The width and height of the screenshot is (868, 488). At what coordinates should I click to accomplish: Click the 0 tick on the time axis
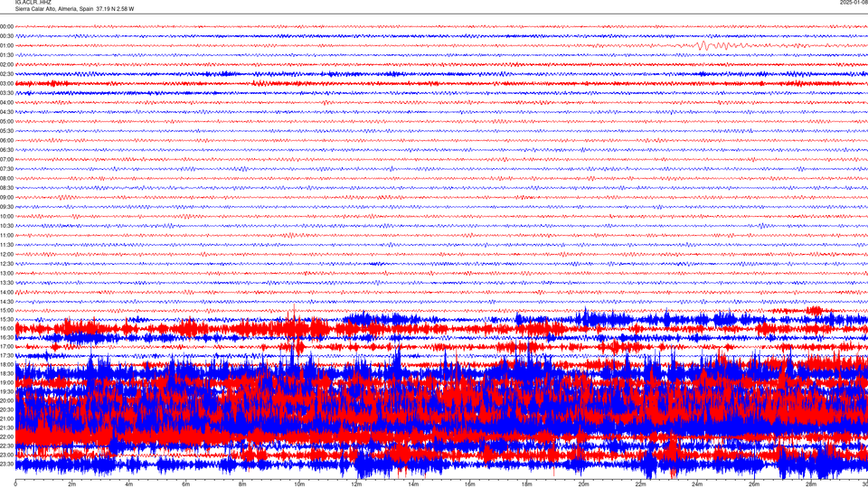(15, 484)
